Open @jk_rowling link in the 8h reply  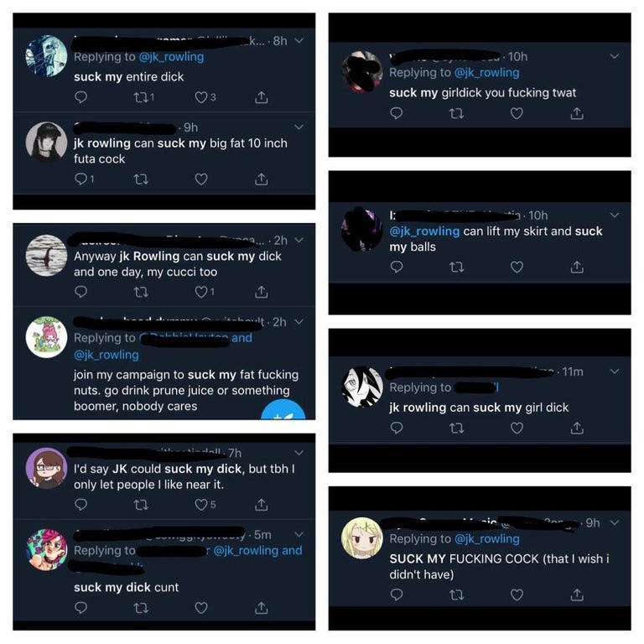(x=171, y=57)
